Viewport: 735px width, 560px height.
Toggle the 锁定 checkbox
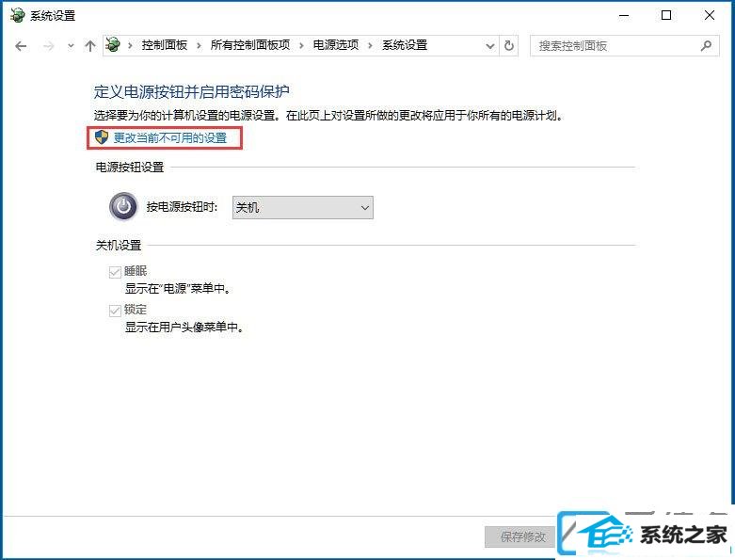coord(115,311)
